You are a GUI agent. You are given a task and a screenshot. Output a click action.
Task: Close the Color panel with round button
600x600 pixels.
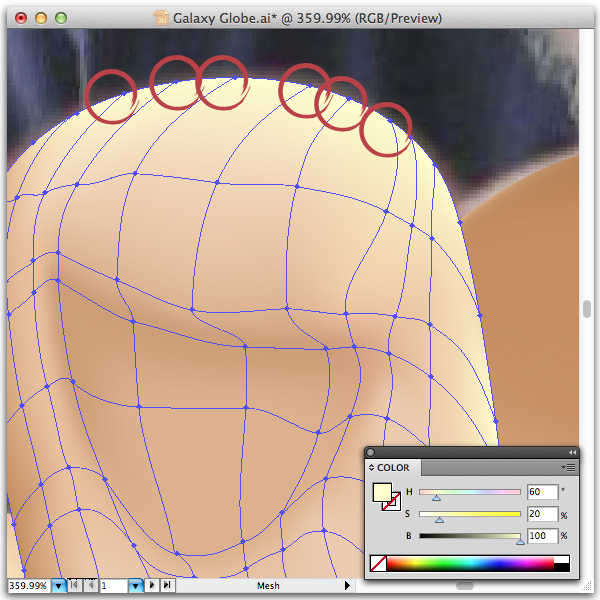tap(370, 453)
